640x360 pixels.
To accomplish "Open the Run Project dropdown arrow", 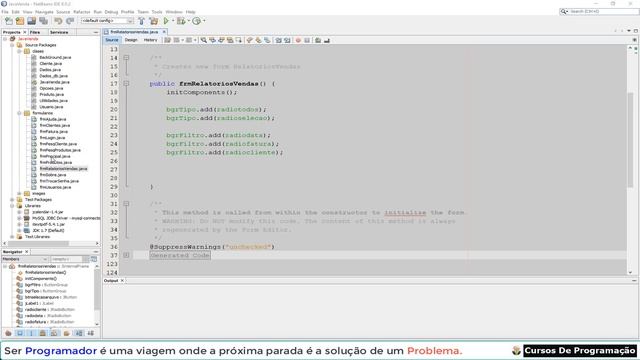I will 173,21.
